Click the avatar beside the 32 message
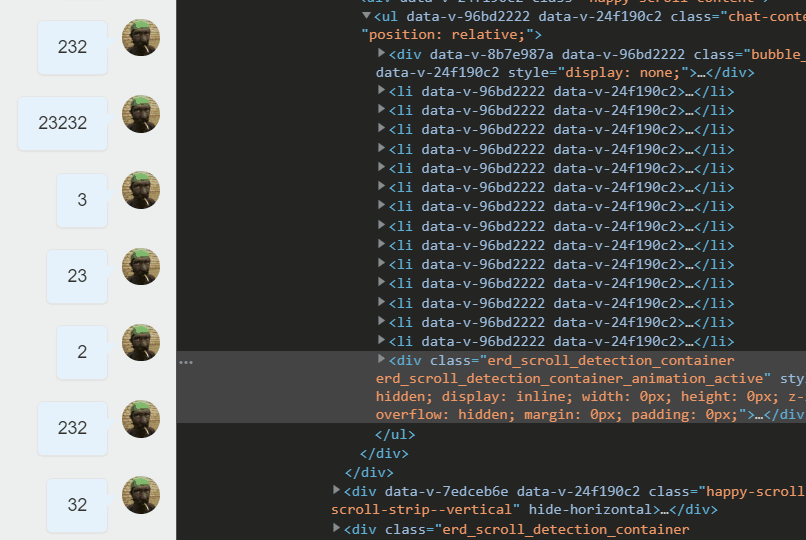The image size is (806, 540). pos(141,495)
